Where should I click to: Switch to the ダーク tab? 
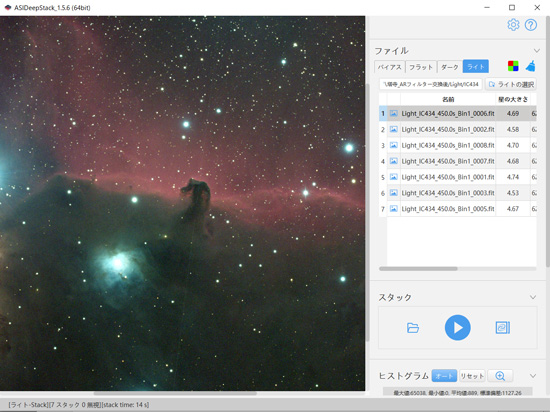point(450,67)
